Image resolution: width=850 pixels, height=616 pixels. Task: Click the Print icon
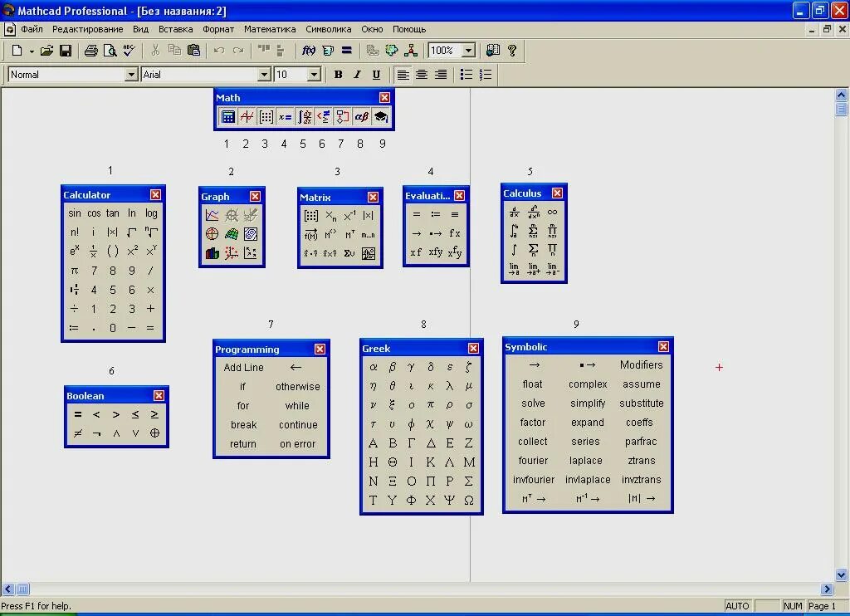90,51
